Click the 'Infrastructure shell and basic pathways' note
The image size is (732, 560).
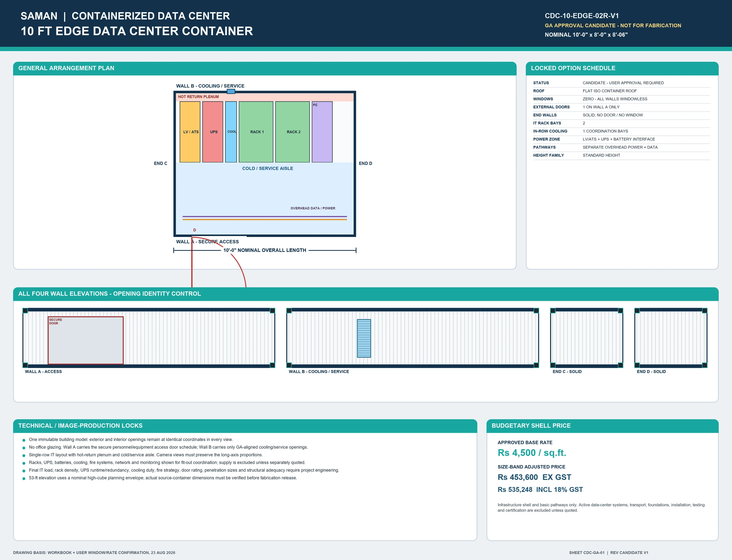click(601, 508)
